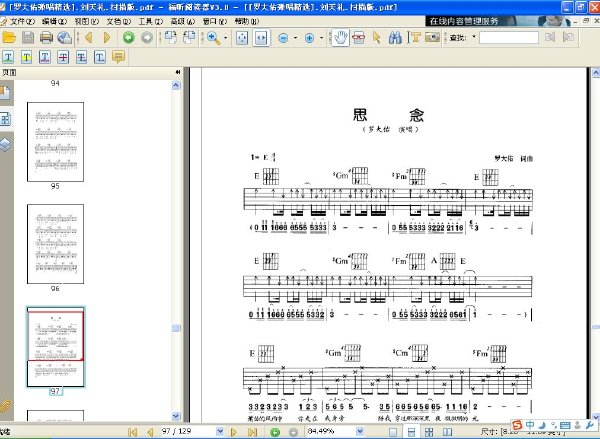Select the replace text markup tool
This screenshot has height=439, width=600.
click(x=82, y=57)
